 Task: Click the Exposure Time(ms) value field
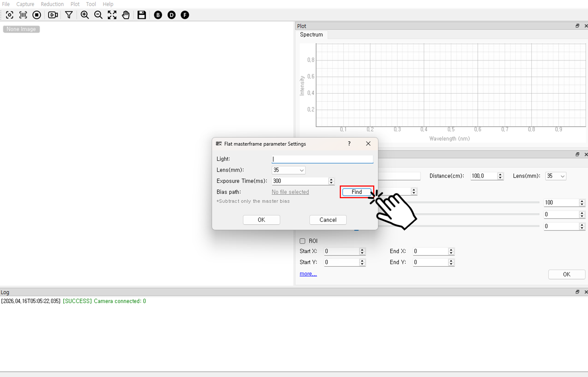[300, 181]
